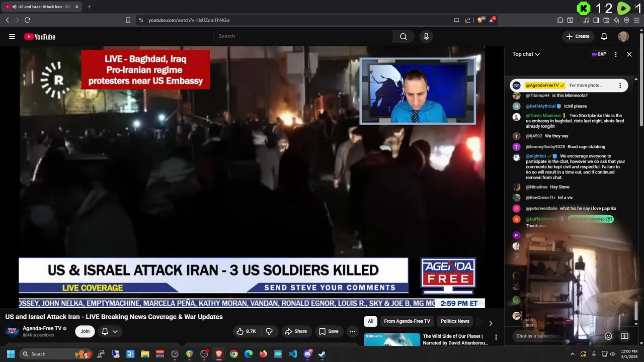
Task: Start voice search with the microphone
Action: point(426,36)
